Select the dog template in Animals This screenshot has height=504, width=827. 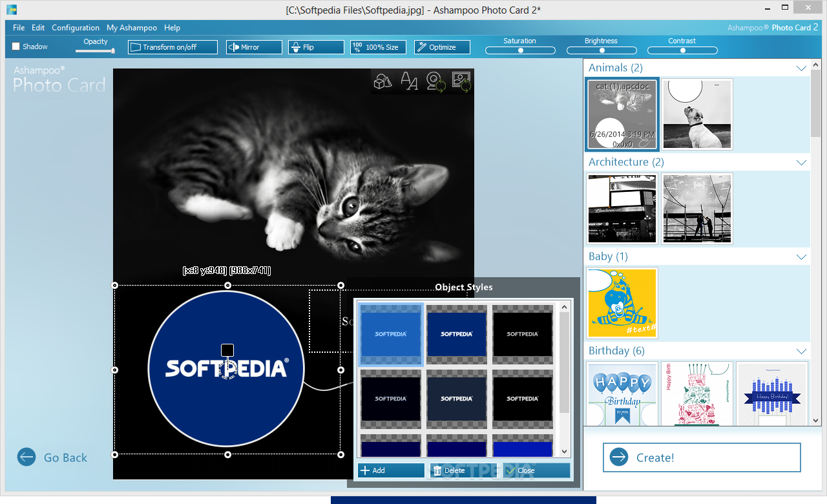[x=697, y=114]
